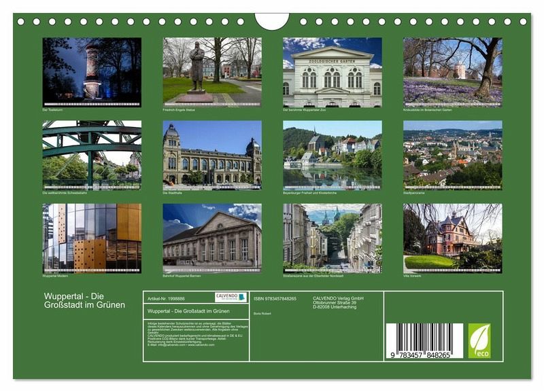Click the Elberfelder Nordstadt street caption
Screen dimensions: 544x392
pyautogui.click(x=313, y=277)
